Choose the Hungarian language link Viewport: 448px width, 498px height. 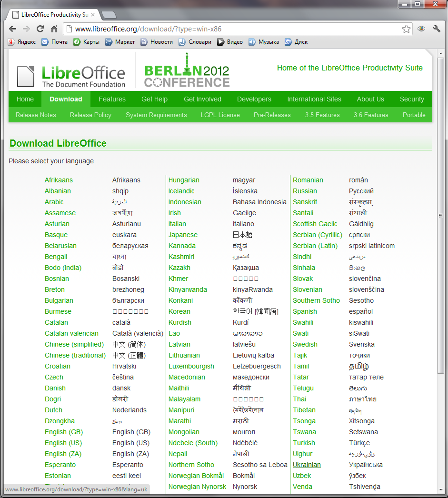[184, 180]
